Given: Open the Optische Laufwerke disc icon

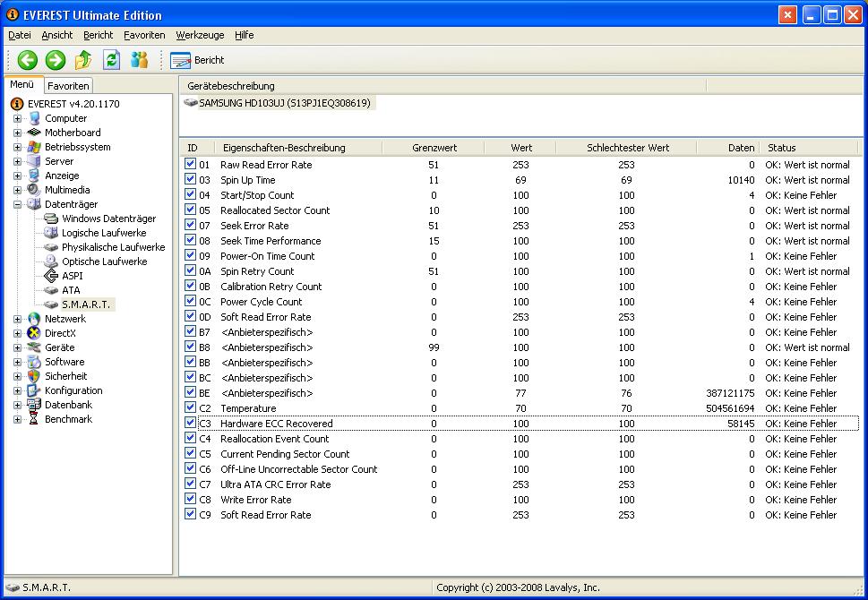Looking at the screenshot, I should point(51,261).
